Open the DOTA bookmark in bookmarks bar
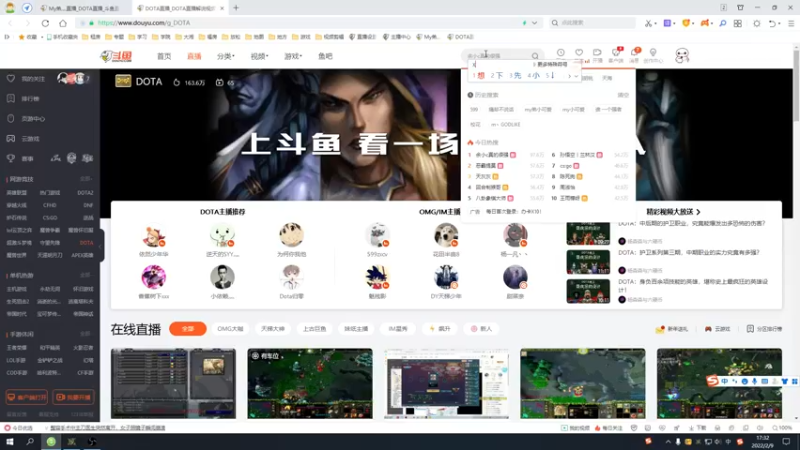 [x=461, y=37]
